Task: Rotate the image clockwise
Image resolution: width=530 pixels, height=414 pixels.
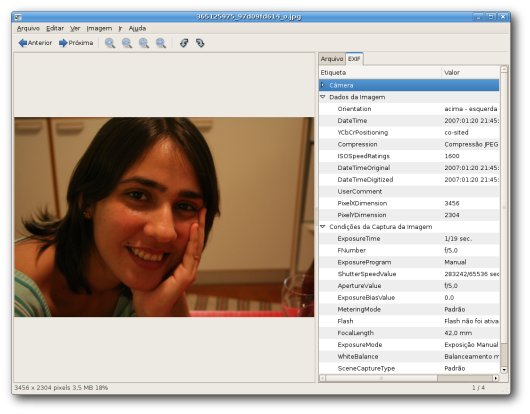Action: coord(200,43)
